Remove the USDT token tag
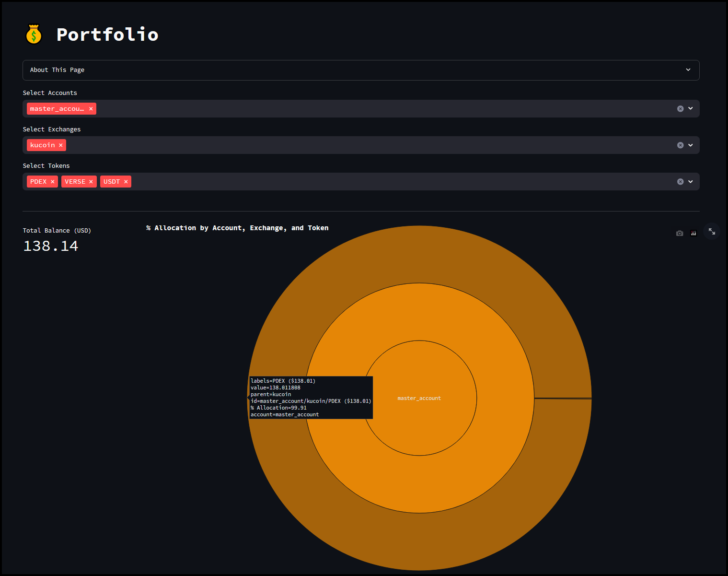This screenshot has height=576, width=728. 126,182
